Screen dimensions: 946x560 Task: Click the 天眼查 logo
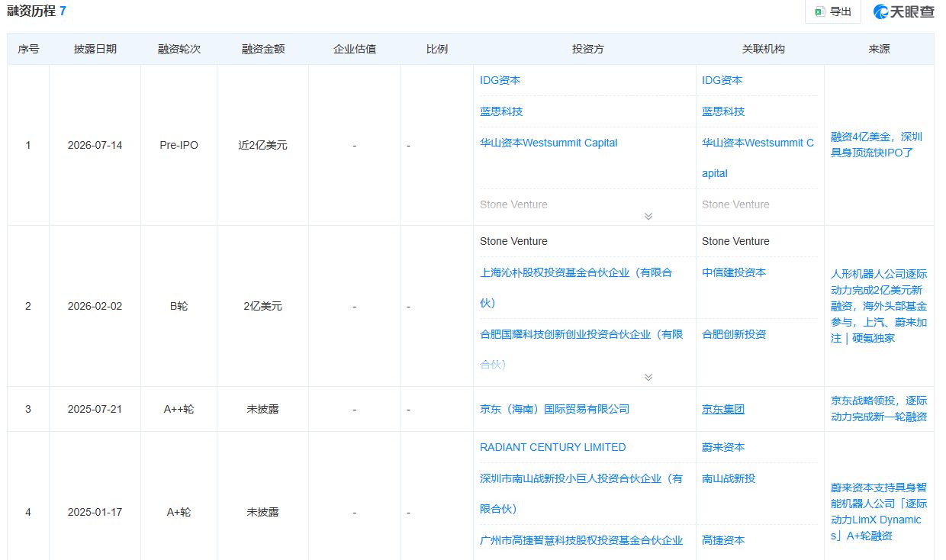[x=903, y=11]
